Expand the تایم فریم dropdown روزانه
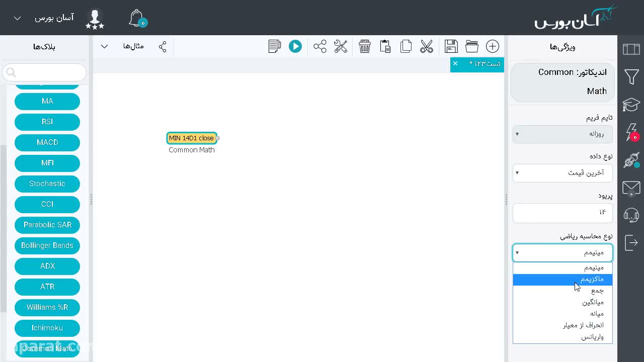 pos(562,134)
